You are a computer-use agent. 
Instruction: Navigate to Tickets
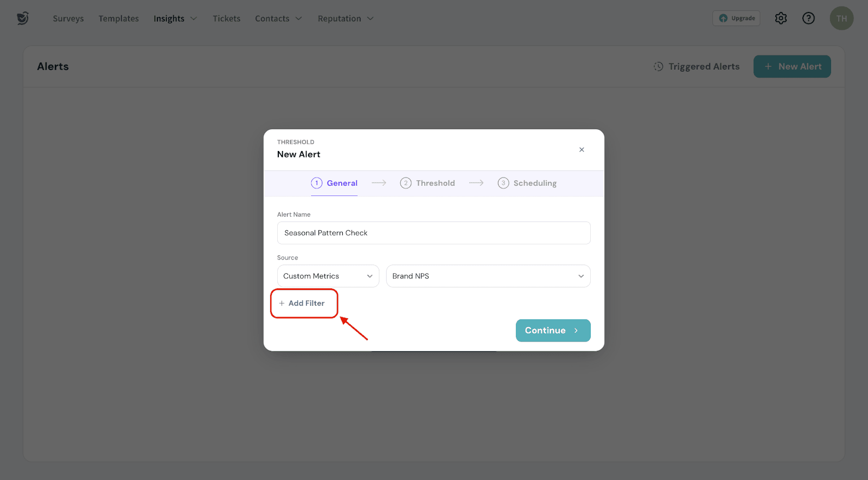pyautogui.click(x=226, y=18)
